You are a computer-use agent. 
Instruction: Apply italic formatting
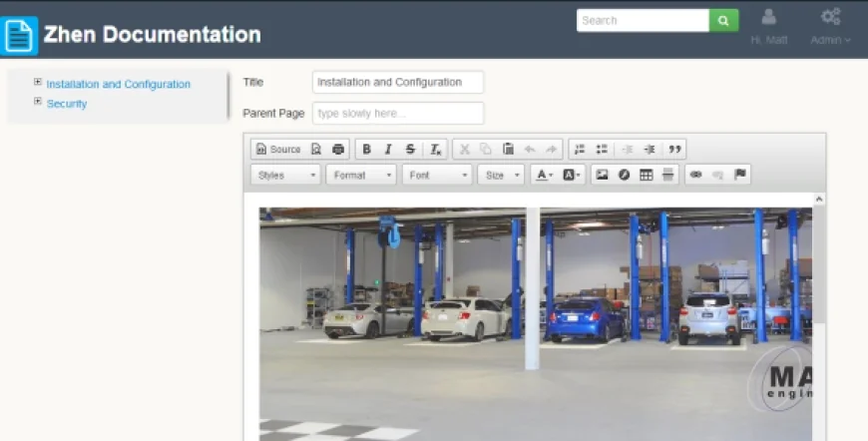pyautogui.click(x=388, y=149)
